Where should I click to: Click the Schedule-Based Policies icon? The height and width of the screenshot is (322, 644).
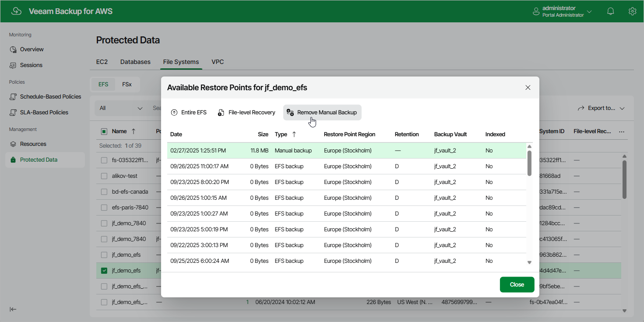(x=13, y=97)
